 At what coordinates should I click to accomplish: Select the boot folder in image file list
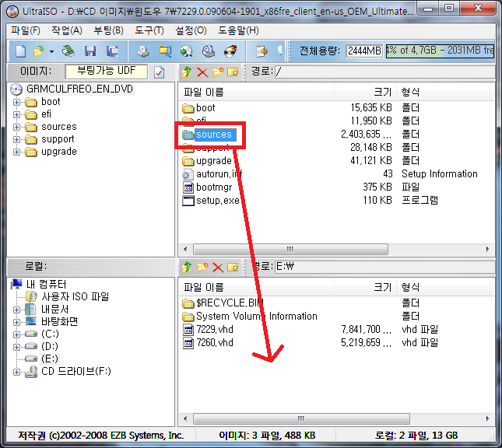[x=205, y=108]
